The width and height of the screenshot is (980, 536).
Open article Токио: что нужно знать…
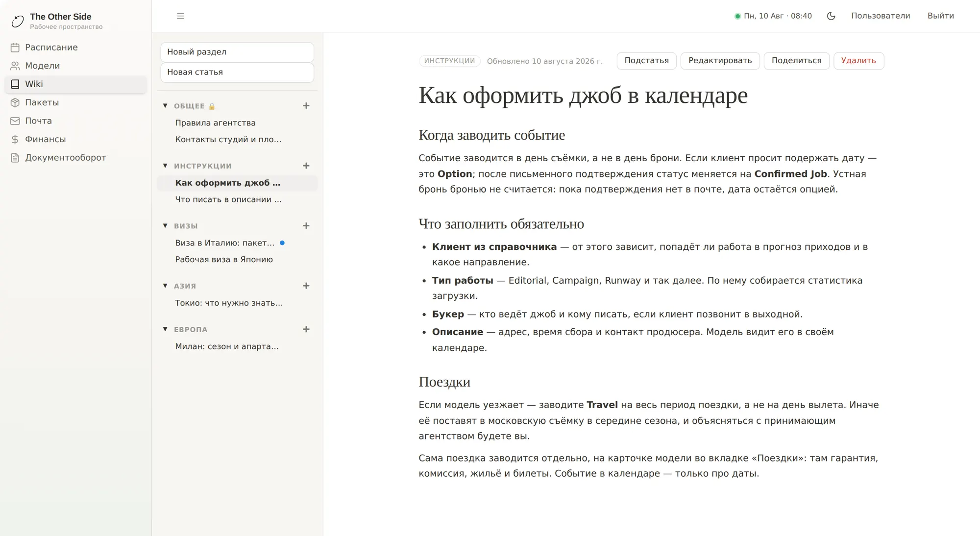click(x=237, y=303)
